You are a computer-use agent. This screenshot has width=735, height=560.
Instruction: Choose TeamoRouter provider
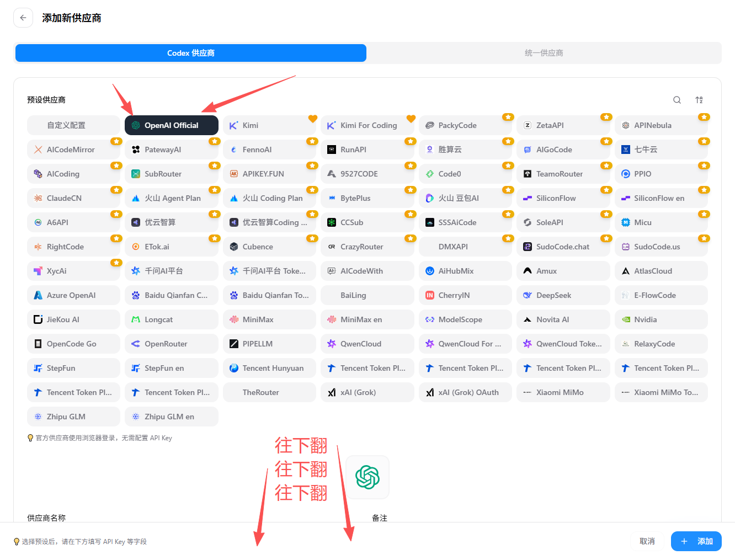[x=563, y=174]
